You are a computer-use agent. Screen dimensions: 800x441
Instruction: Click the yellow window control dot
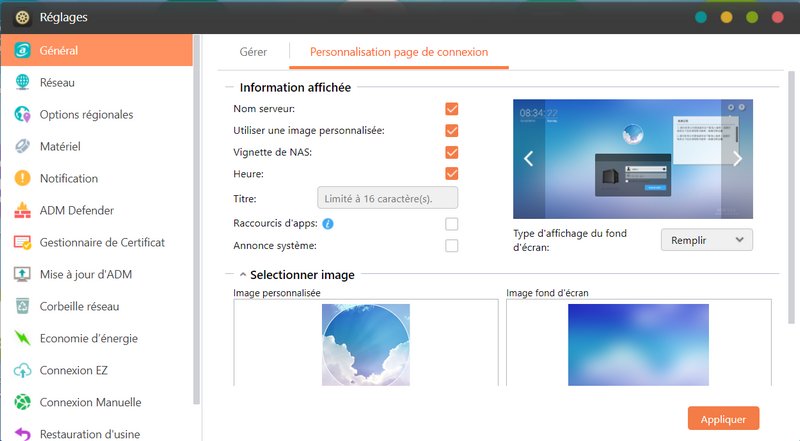(x=727, y=17)
